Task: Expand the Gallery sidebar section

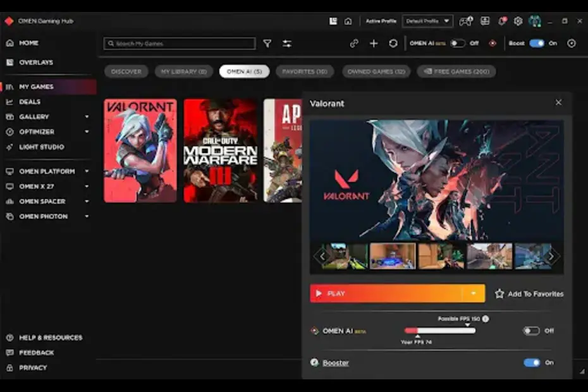Action: (x=87, y=117)
